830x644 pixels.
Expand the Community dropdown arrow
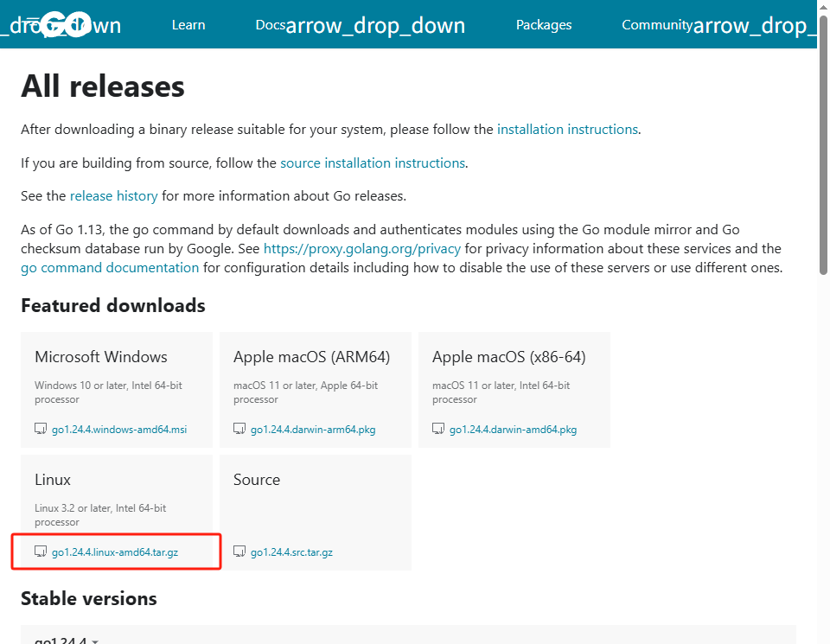pyautogui.click(x=755, y=25)
